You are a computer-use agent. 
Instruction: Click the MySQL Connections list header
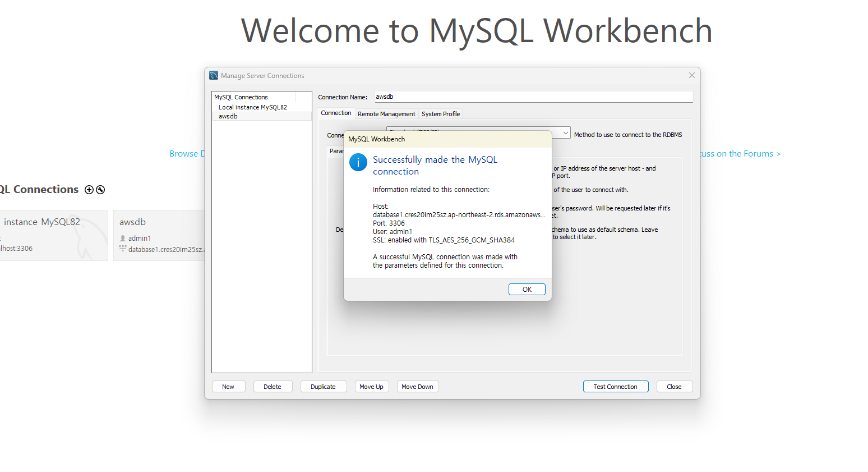coord(254,97)
